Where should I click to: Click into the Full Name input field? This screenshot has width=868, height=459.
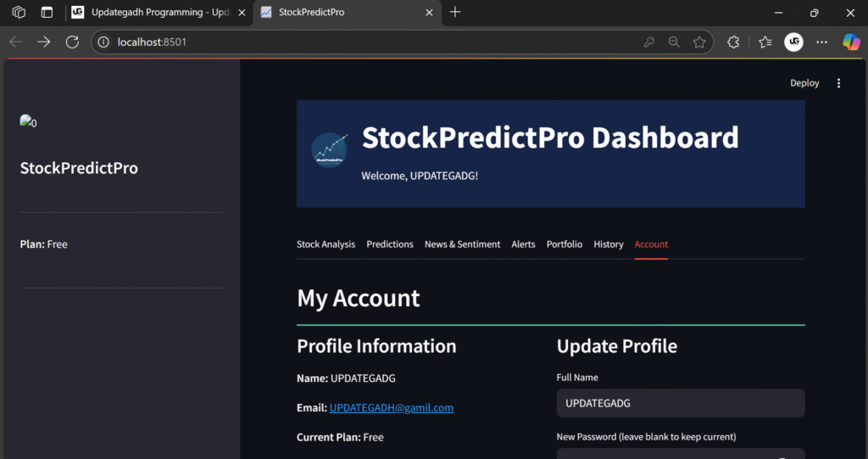pyautogui.click(x=681, y=403)
